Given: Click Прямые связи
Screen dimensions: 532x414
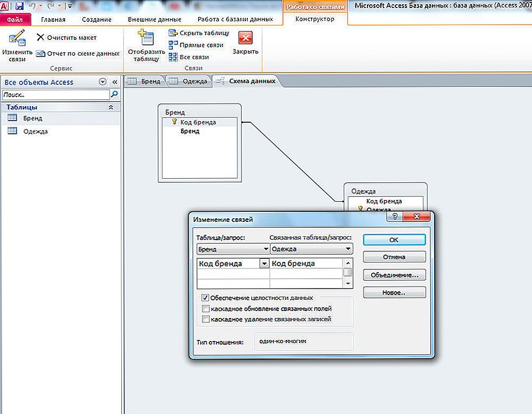Looking at the screenshot, I should (x=196, y=45).
